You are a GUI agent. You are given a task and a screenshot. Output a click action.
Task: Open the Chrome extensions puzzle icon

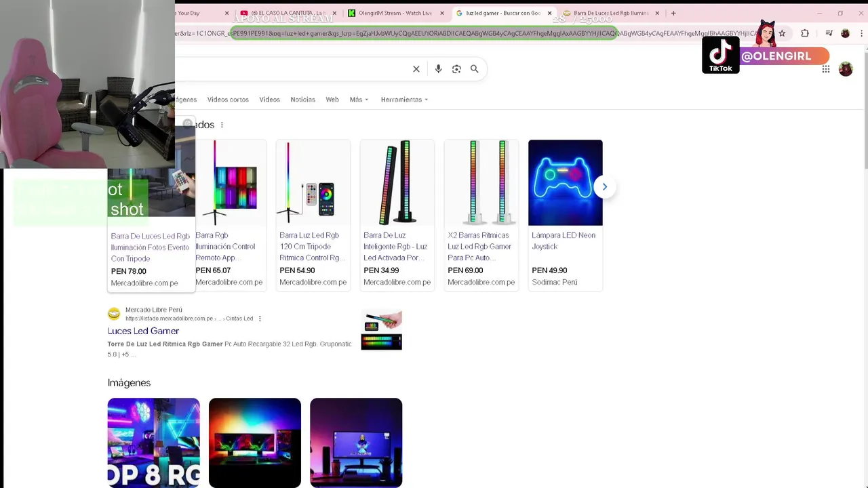(x=805, y=33)
